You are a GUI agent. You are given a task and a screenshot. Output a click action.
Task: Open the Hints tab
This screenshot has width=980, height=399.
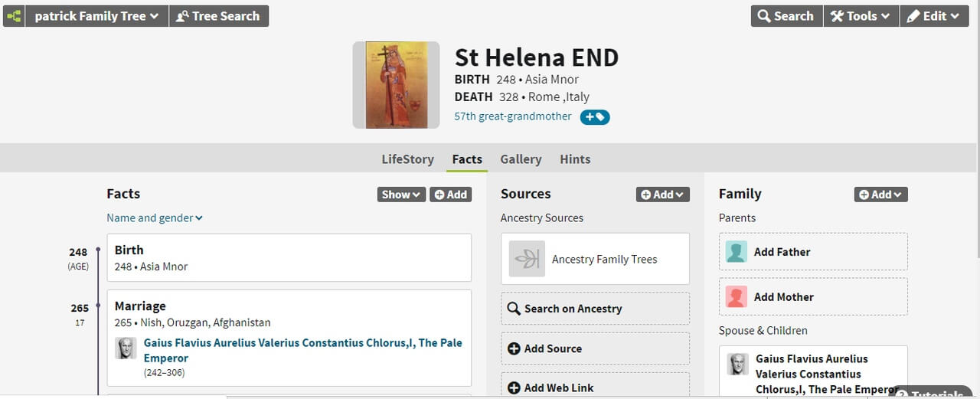click(x=575, y=159)
